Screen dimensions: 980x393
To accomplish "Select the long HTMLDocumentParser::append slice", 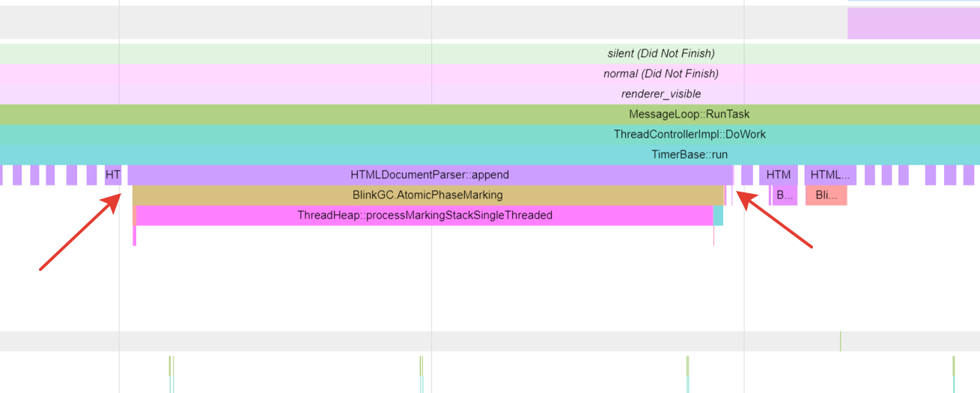I will tap(430, 174).
